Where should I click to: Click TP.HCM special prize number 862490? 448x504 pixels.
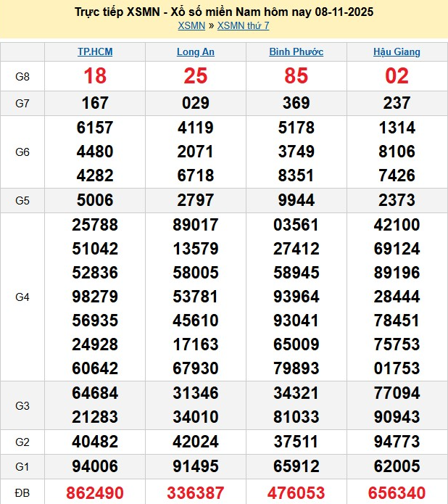point(95,493)
